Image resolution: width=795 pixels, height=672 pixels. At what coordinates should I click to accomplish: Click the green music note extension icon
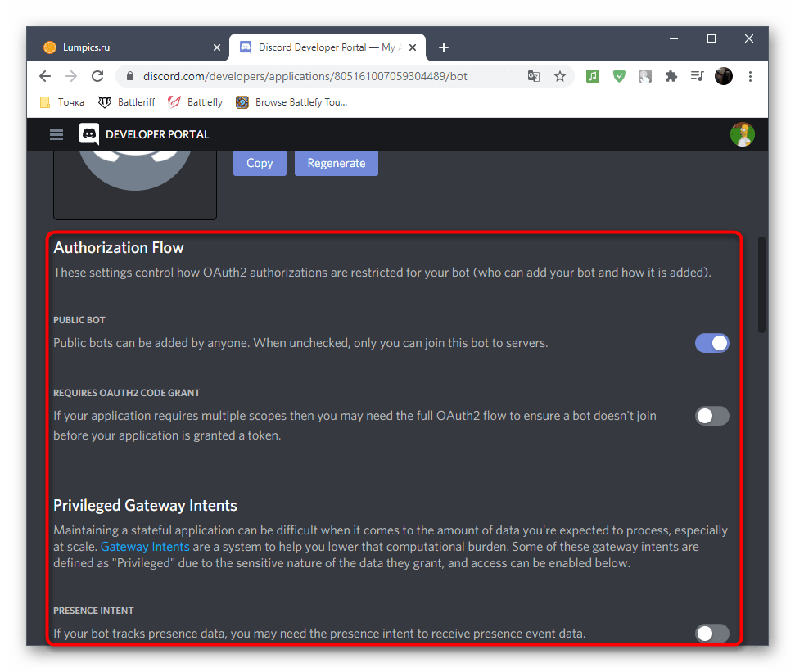point(593,76)
